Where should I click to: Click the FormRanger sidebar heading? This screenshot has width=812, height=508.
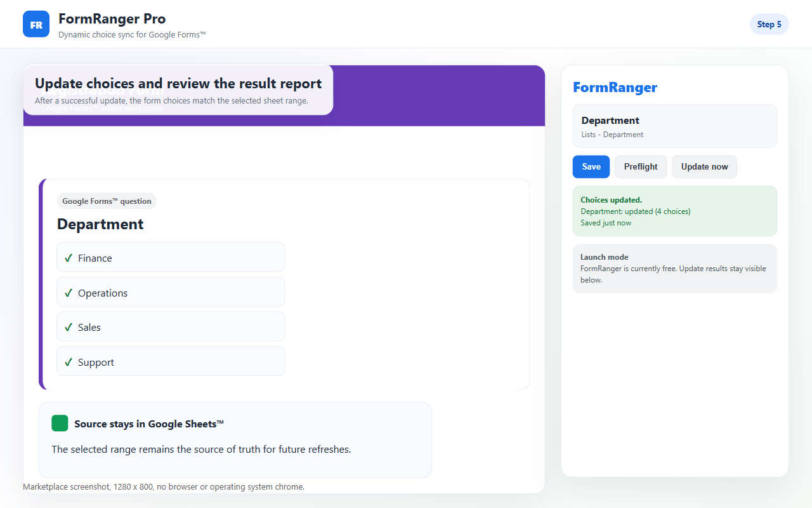615,88
